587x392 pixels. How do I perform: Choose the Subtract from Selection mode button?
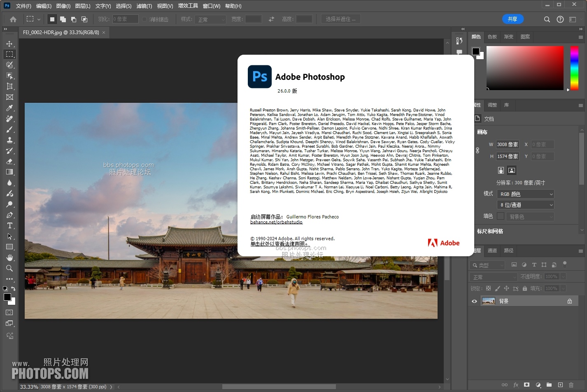click(74, 19)
